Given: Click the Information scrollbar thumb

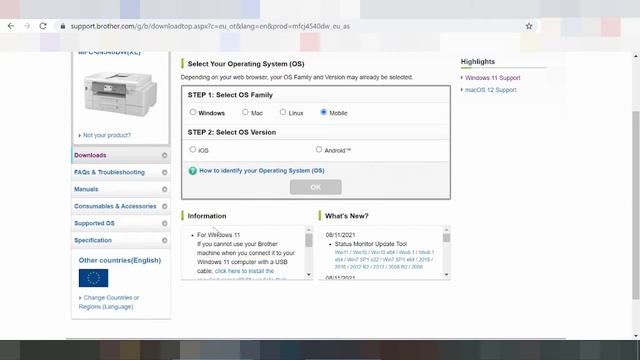Looking at the screenshot, I should (309, 240).
